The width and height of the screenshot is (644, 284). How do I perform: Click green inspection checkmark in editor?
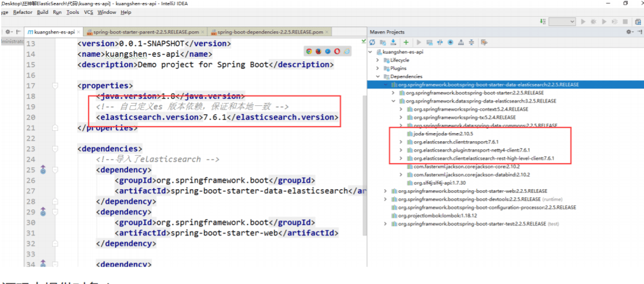(364, 41)
